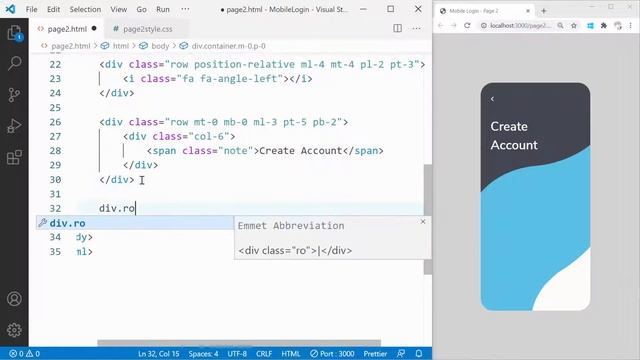The width and height of the screenshot is (640, 360).
Task: Change indentation via Spaces: 4
Action: point(203,353)
